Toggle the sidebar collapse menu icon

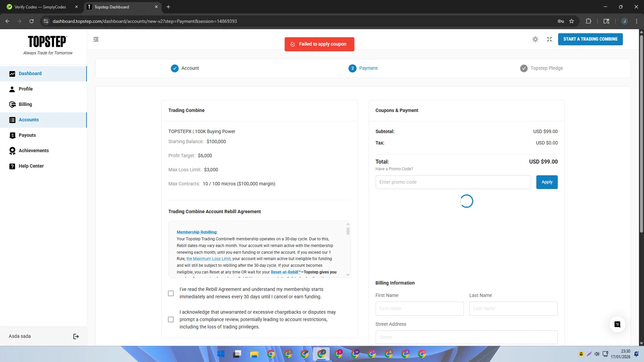point(96,39)
